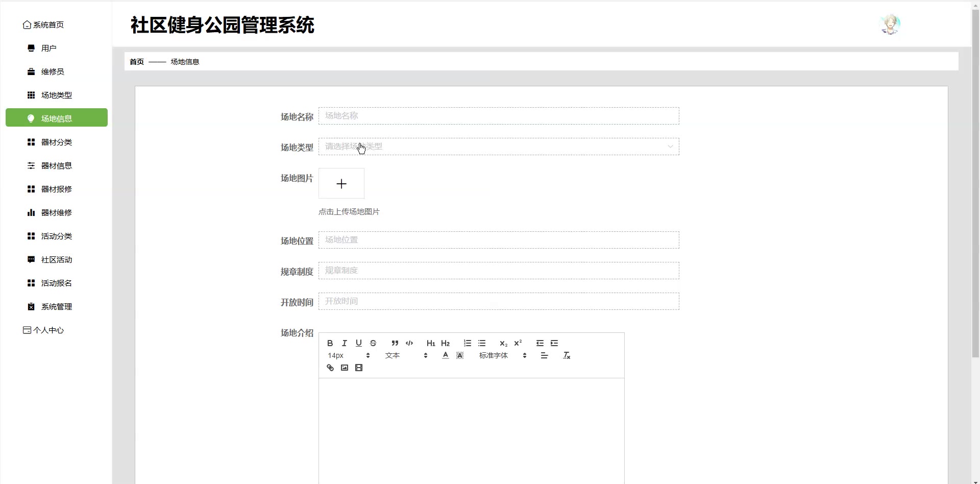Click inside the 场地介绍 rich text area
Image resolution: width=980 pixels, height=484 pixels.
pyautogui.click(x=472, y=431)
